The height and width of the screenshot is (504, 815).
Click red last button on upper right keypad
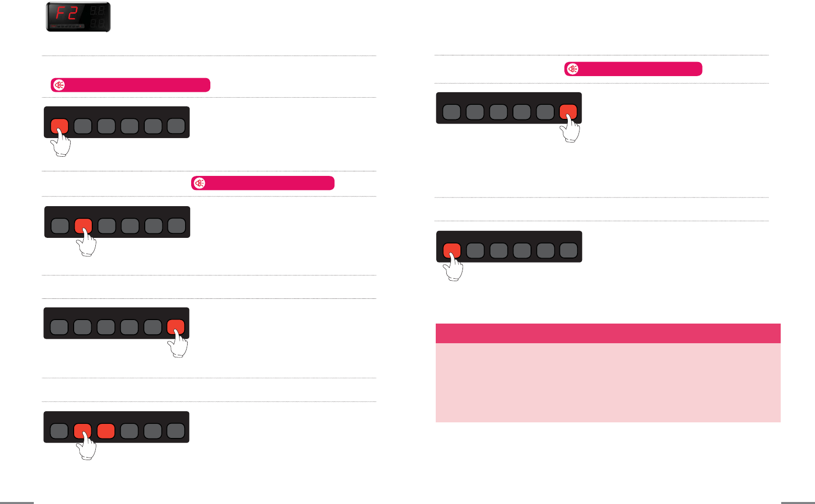(x=568, y=112)
